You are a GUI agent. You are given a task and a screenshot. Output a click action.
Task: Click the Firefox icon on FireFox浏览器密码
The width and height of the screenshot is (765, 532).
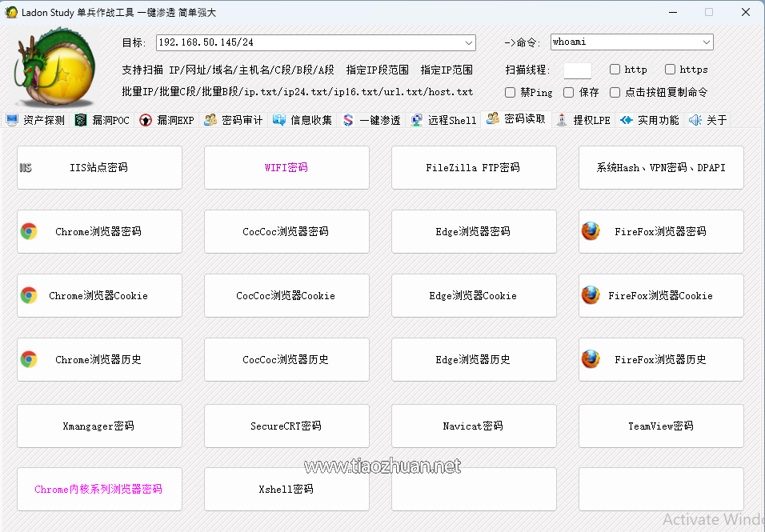[x=591, y=232]
